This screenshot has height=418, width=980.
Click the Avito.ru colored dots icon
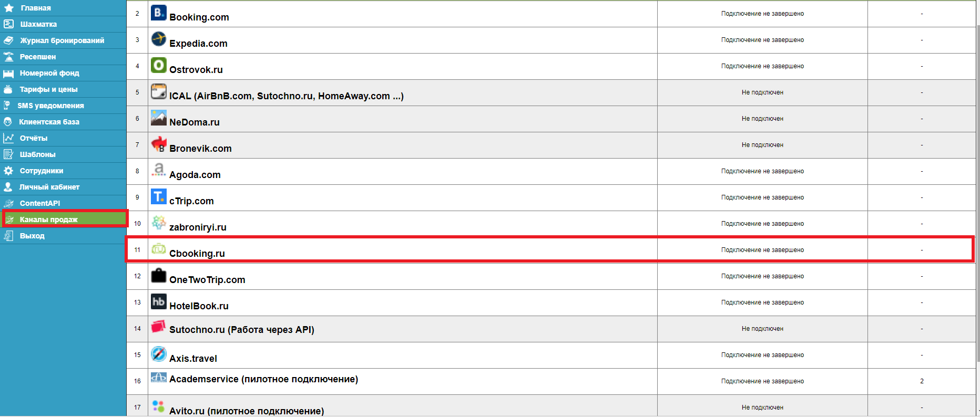click(158, 406)
